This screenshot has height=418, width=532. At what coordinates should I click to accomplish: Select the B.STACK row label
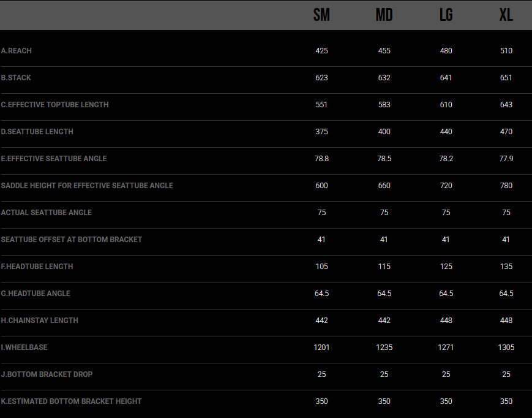tap(16, 78)
